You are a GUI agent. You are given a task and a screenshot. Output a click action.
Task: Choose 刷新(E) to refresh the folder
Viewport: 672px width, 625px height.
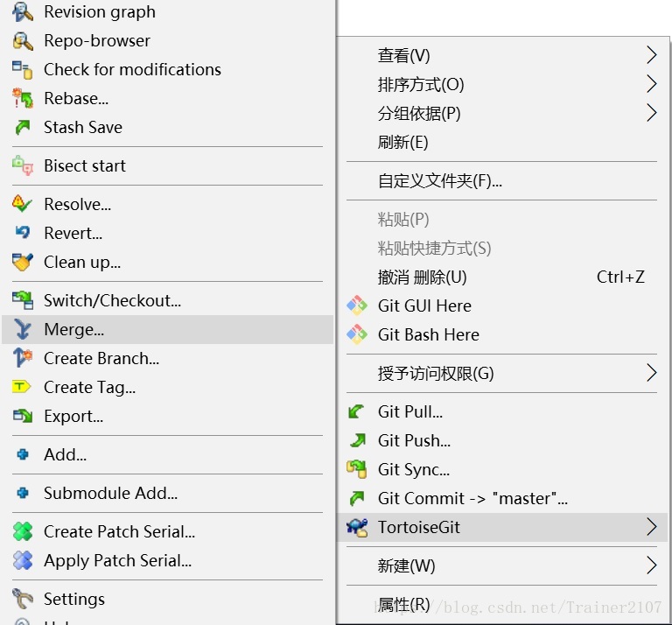[502, 143]
